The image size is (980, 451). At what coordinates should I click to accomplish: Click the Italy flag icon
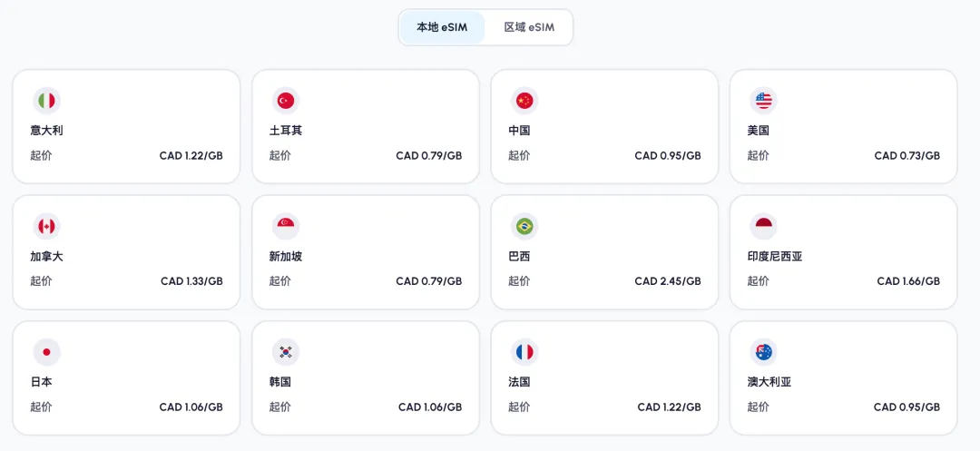tap(46, 101)
